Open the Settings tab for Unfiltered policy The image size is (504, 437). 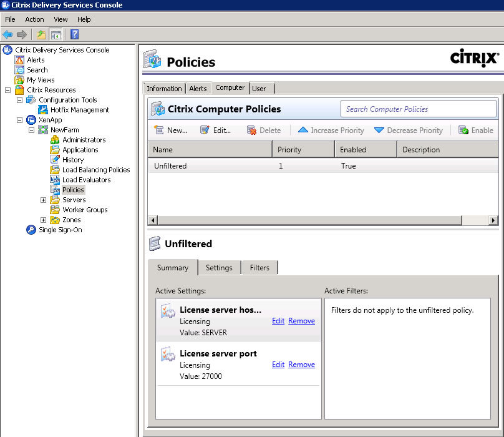tap(219, 268)
